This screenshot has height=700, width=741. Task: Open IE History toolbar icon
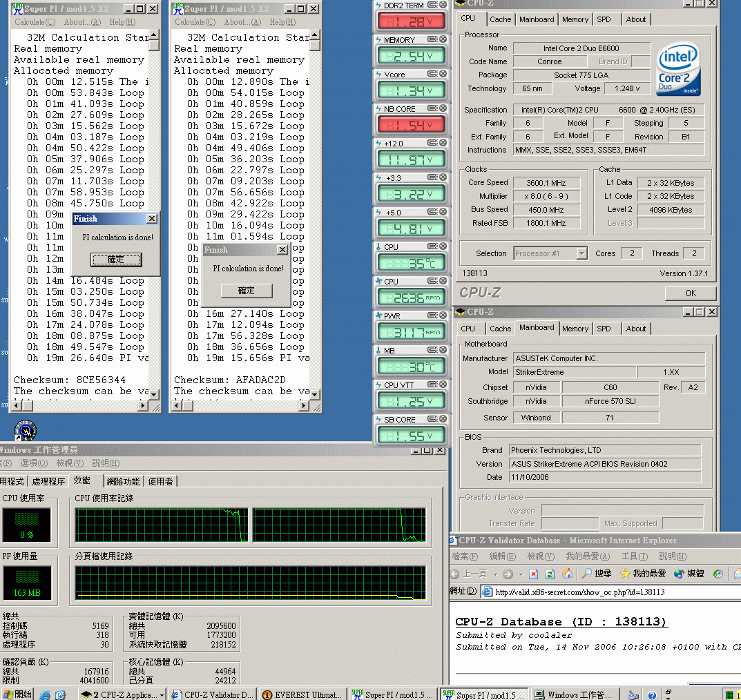coord(718,574)
